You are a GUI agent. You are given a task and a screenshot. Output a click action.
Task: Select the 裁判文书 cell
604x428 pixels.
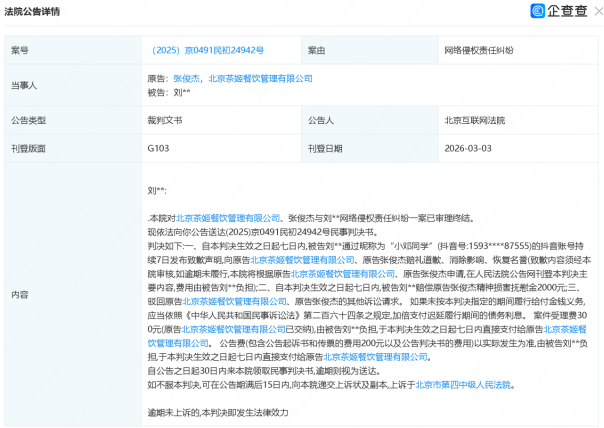(221, 120)
